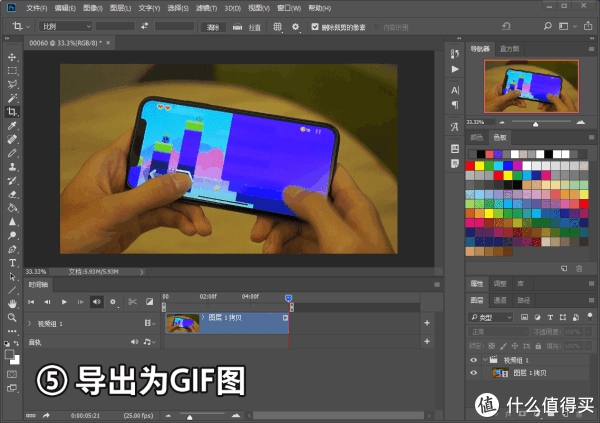
Task: Open timeline settings gear icon
Action: click(112, 302)
